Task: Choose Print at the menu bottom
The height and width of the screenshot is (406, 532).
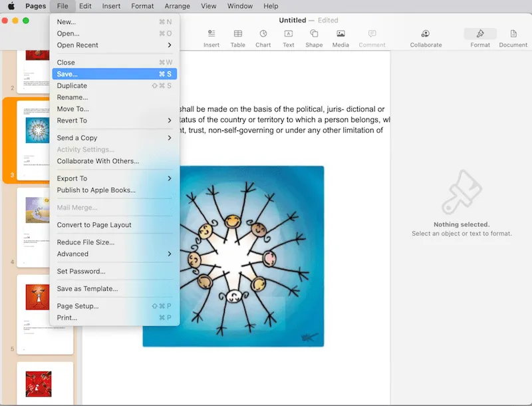Action: point(66,317)
